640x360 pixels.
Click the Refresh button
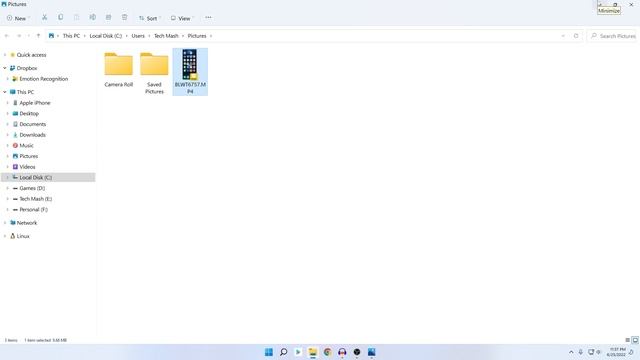(576, 36)
